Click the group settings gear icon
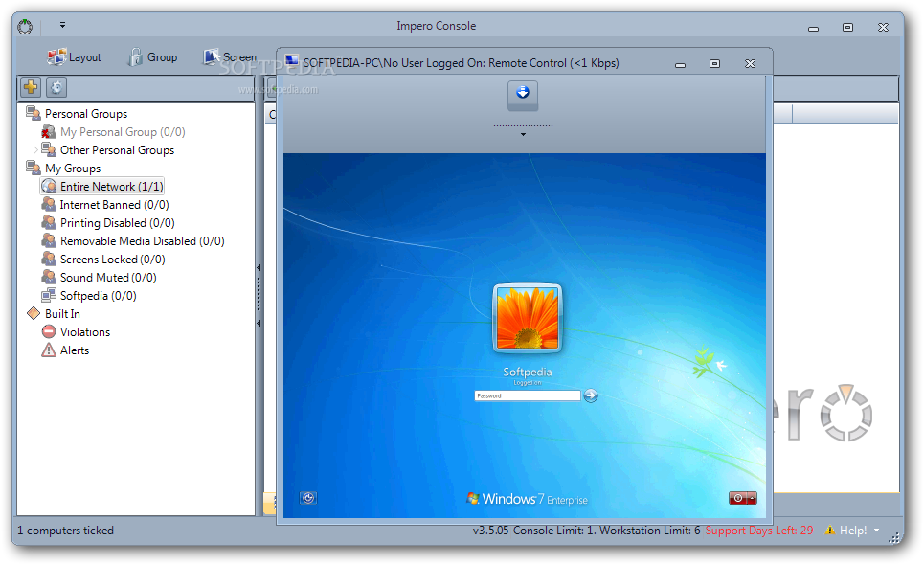The width and height of the screenshot is (924, 565). 56,87
